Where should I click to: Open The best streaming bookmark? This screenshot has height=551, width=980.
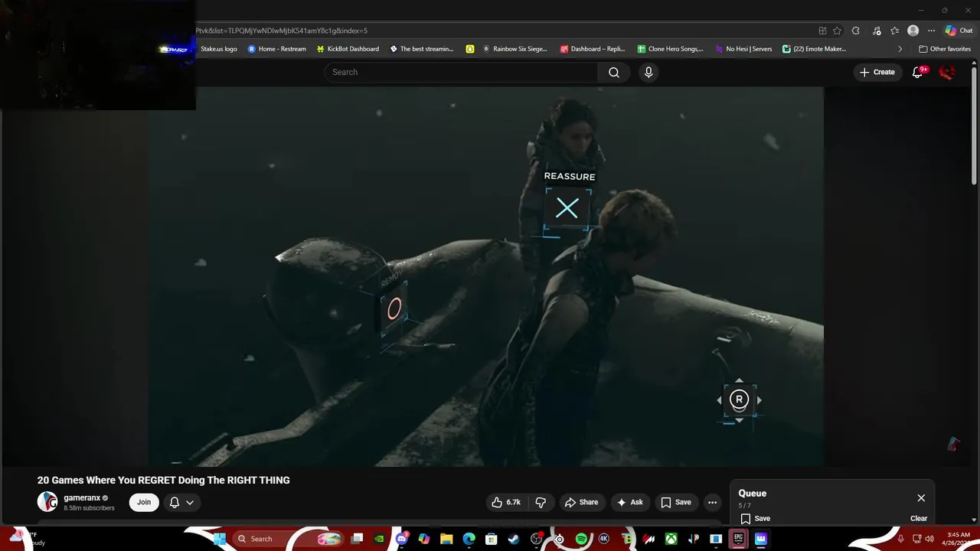tap(422, 49)
